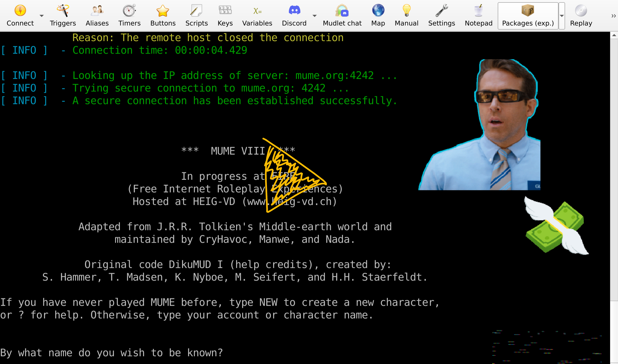Open the Scripts editor
The height and width of the screenshot is (364, 618).
click(x=196, y=16)
